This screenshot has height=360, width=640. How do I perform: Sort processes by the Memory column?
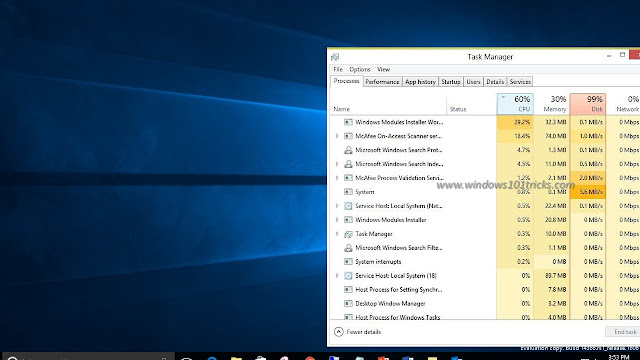tap(551, 104)
